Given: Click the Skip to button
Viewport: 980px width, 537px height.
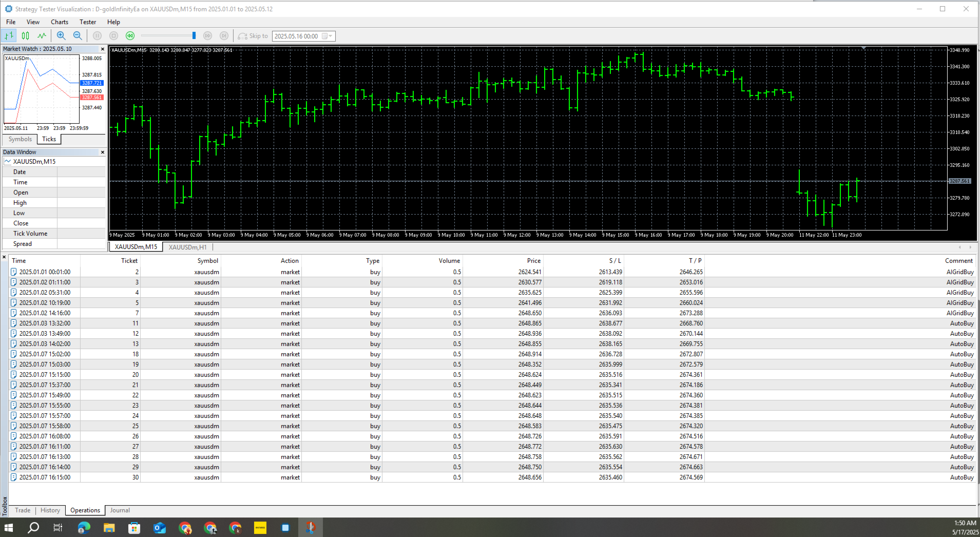Looking at the screenshot, I should [253, 36].
